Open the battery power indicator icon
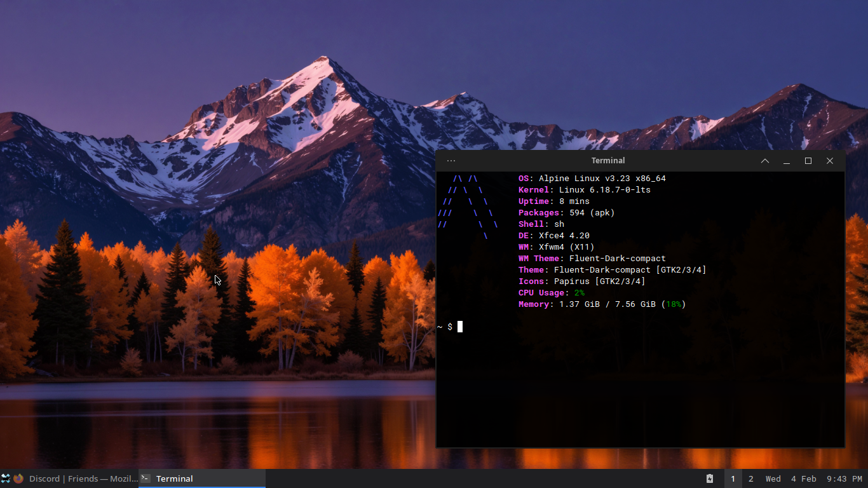 point(710,478)
